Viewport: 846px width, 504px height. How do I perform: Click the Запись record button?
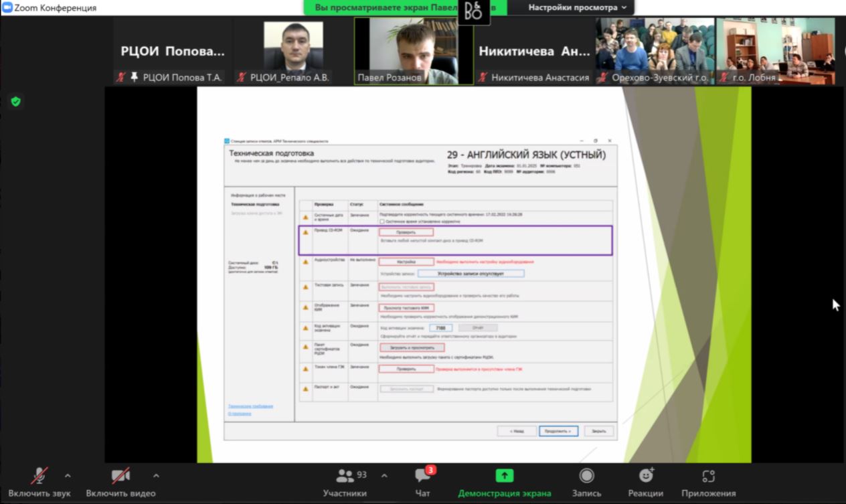(x=586, y=482)
